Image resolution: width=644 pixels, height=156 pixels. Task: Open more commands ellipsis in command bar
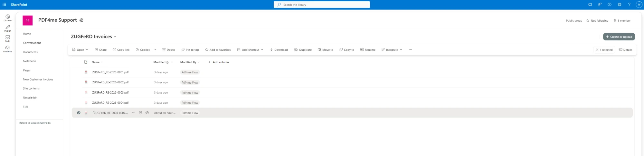[410, 50]
